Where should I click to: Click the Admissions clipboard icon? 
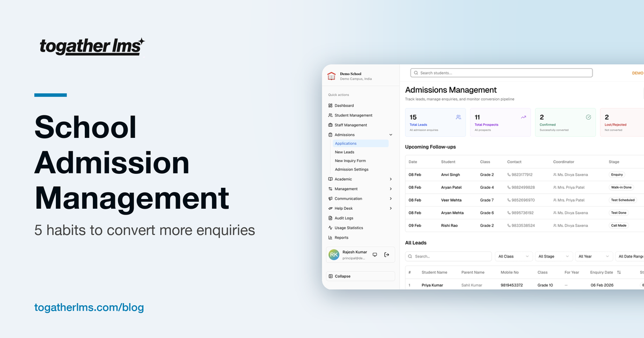330,135
